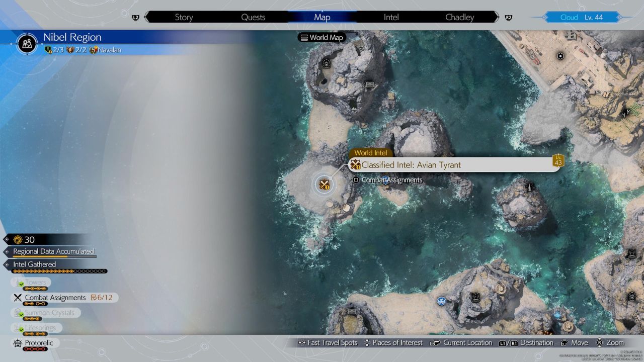Image resolution: width=644 pixels, height=362 pixels.
Task: Click the Nibel Region emblem icon
Action: 27,43
